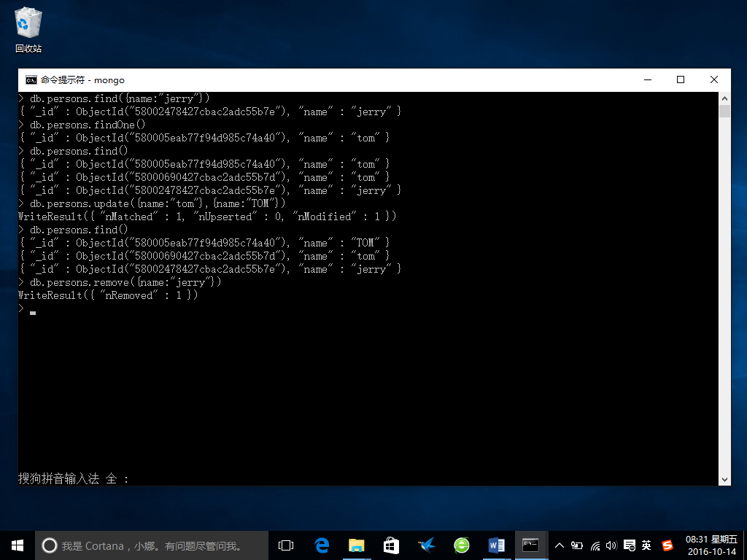Toggle the 英 input language indicator

click(x=646, y=545)
